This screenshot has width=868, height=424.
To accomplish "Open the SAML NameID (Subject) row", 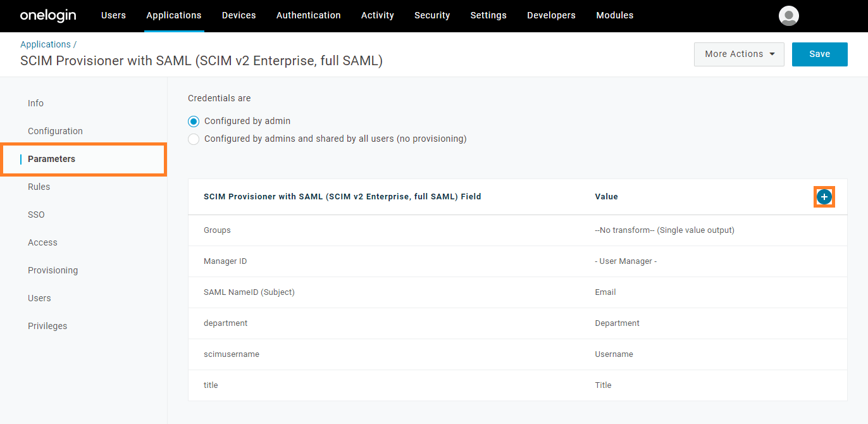I will (518, 292).
